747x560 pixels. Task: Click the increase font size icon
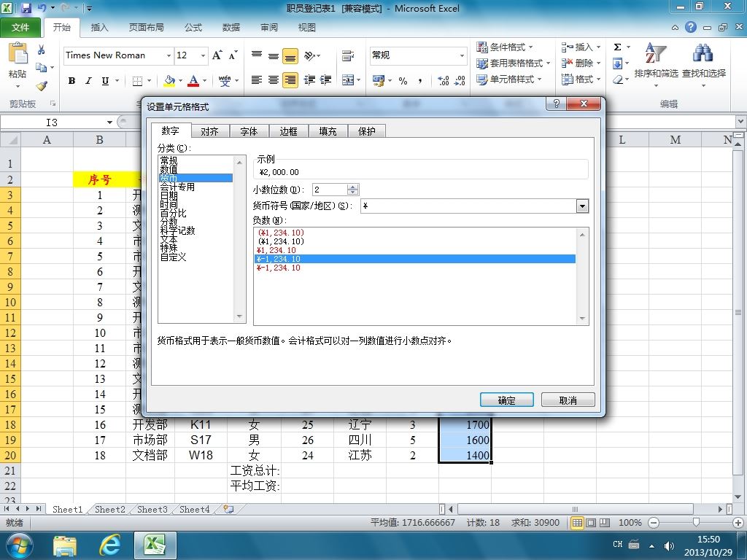217,55
